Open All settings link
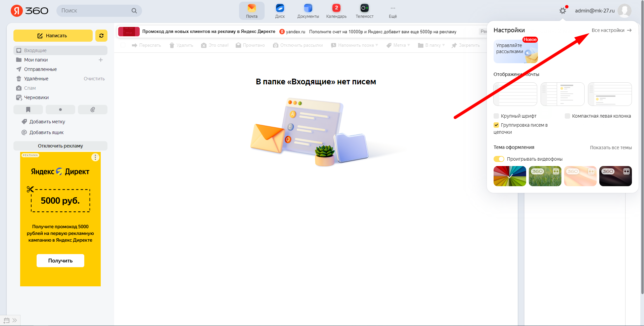Screen dimensions: 644x326 [x=611, y=30]
